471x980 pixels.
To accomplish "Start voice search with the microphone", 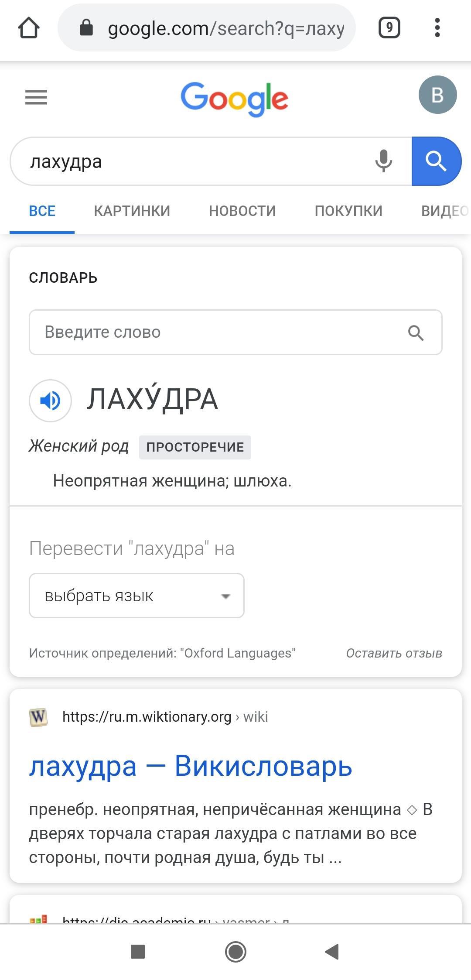I will [x=383, y=161].
